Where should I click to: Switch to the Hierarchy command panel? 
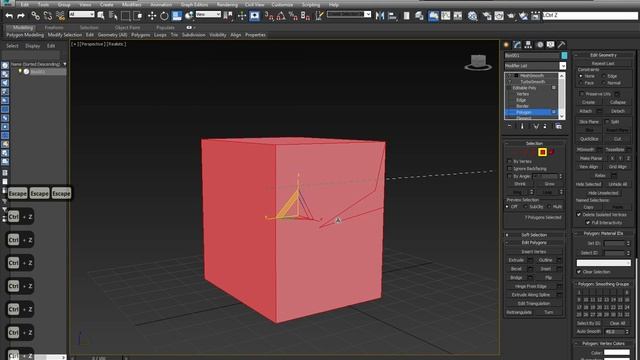(x=528, y=44)
